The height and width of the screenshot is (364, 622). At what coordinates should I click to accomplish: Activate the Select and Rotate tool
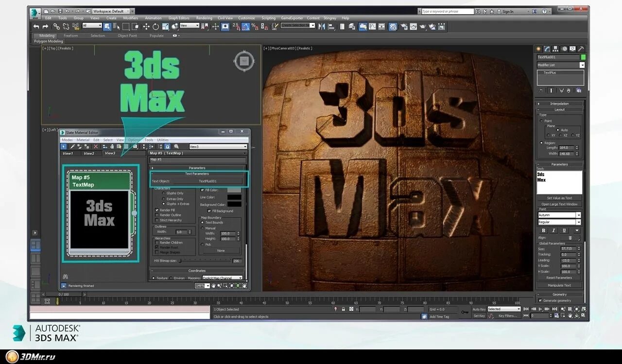[155, 27]
